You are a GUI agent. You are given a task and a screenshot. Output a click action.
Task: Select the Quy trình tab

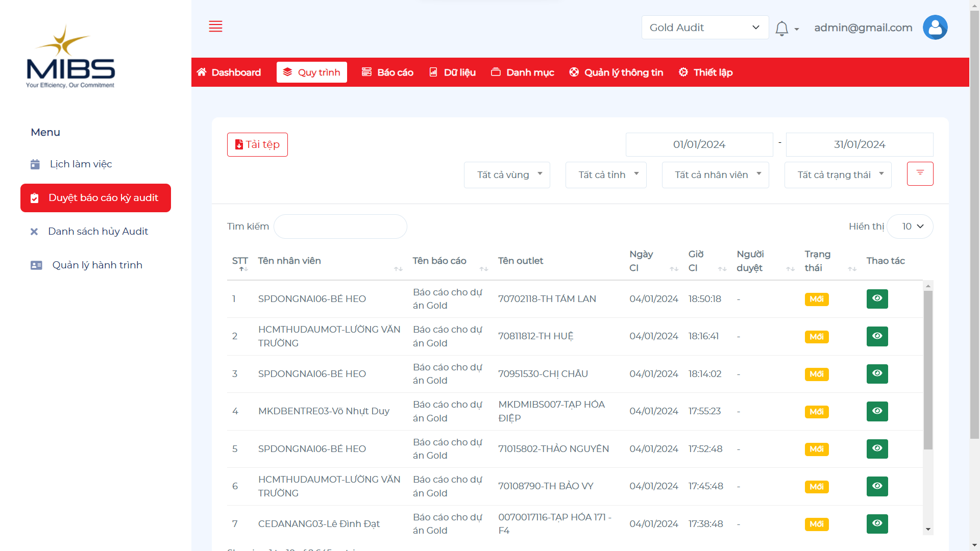click(x=312, y=72)
